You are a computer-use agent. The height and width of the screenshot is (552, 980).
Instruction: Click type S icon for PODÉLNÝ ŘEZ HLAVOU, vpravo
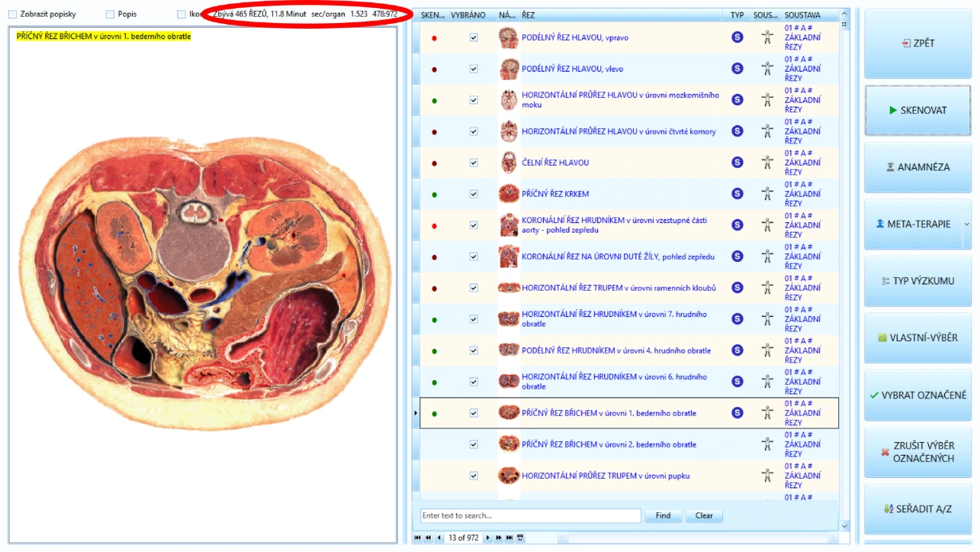tap(737, 37)
